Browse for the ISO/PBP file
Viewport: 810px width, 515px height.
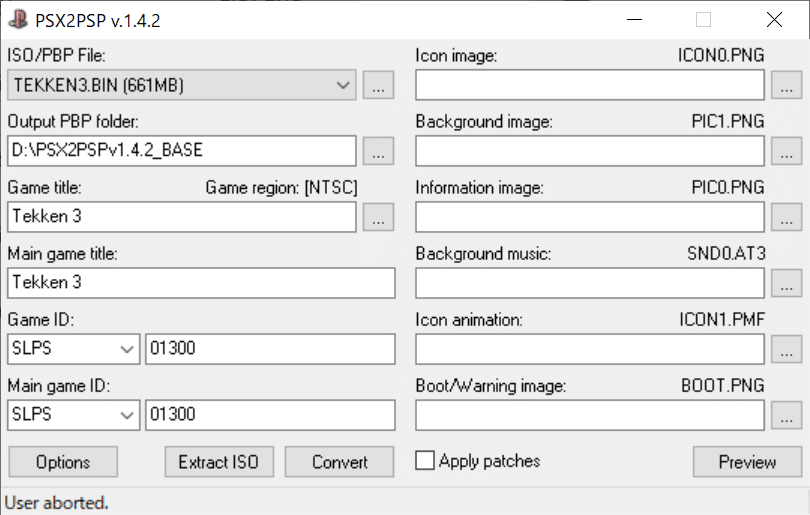(x=378, y=86)
